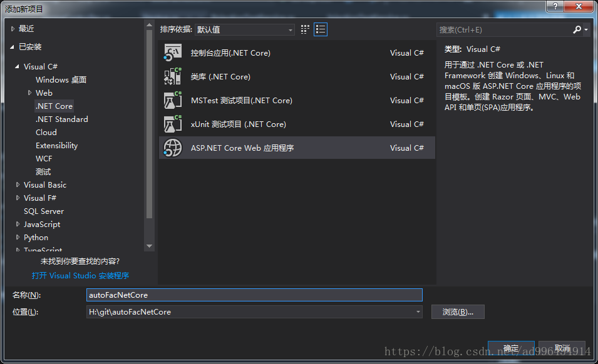Click the 搜索(Ctrl+E) search box

click(x=504, y=29)
